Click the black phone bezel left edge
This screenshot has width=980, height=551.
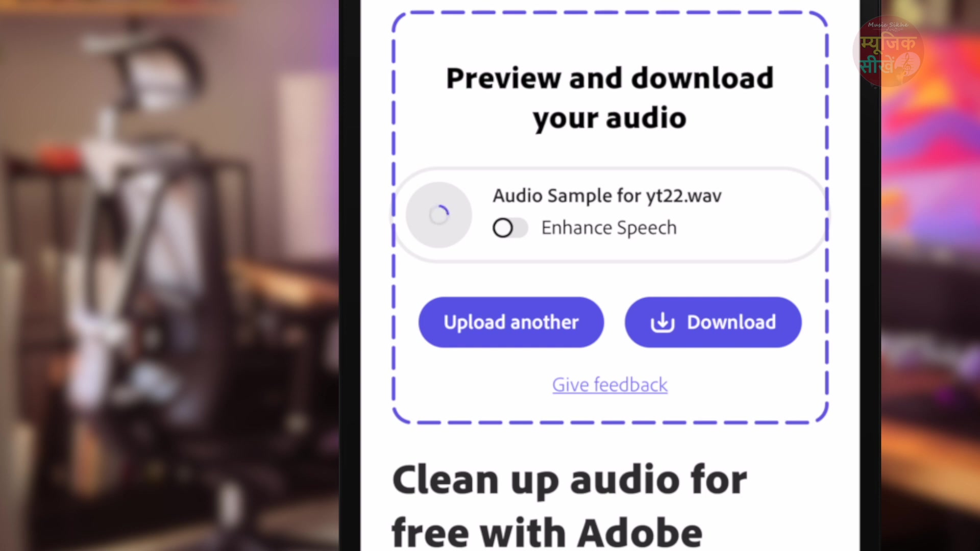(350, 275)
